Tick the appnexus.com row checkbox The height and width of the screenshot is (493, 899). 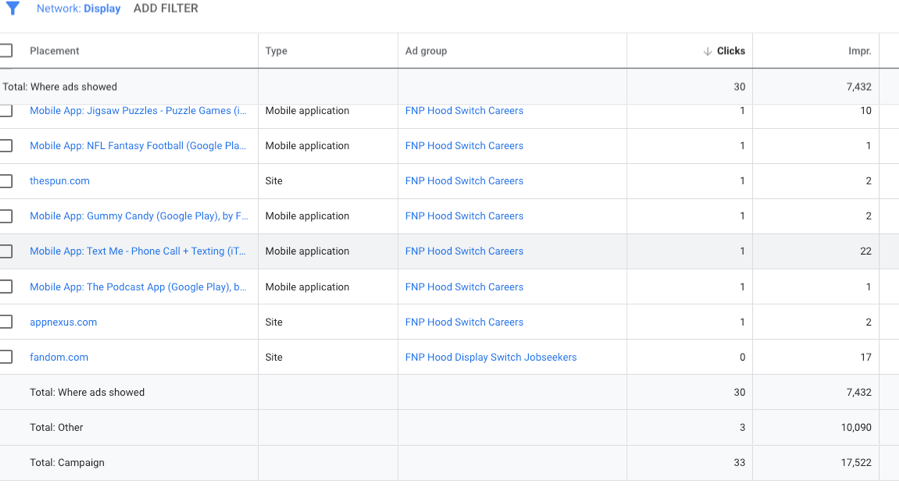(x=6, y=322)
